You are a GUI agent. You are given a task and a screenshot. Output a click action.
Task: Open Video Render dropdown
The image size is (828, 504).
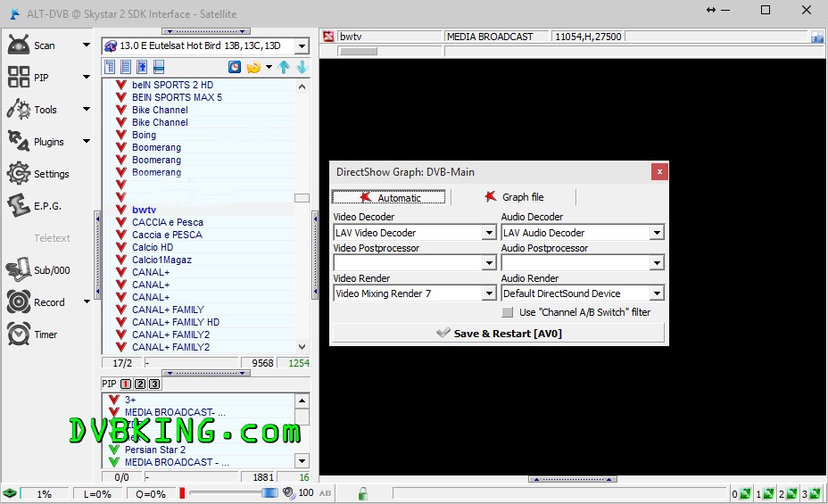pos(489,293)
